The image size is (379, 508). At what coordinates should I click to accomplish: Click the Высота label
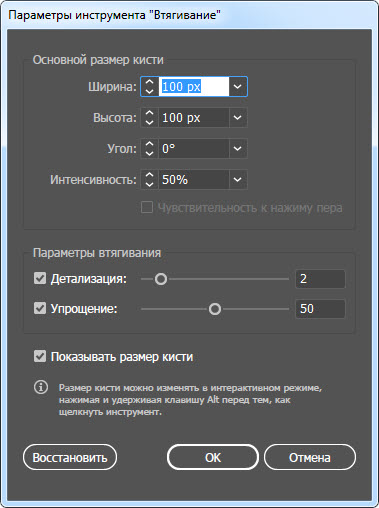[x=115, y=118]
